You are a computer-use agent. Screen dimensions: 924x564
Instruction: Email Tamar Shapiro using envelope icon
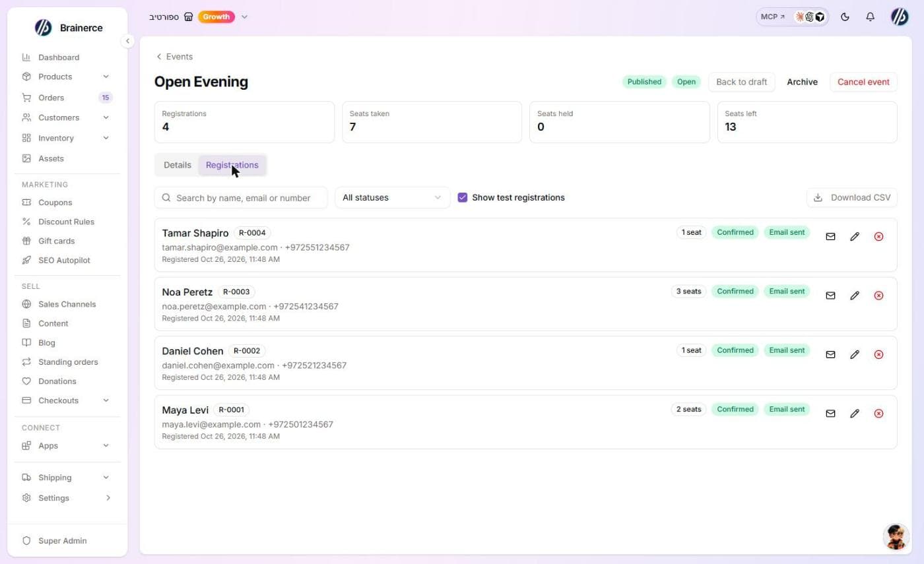[x=830, y=236]
